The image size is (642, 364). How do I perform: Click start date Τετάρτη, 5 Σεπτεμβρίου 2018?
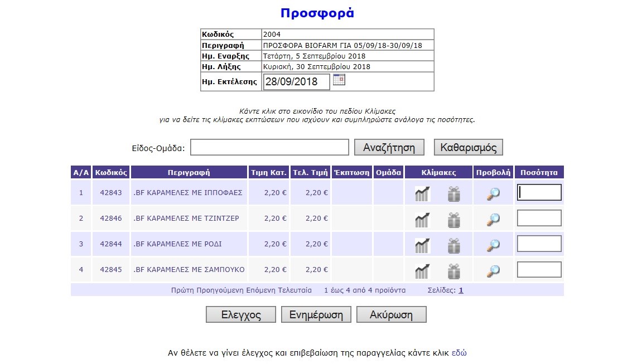click(315, 56)
